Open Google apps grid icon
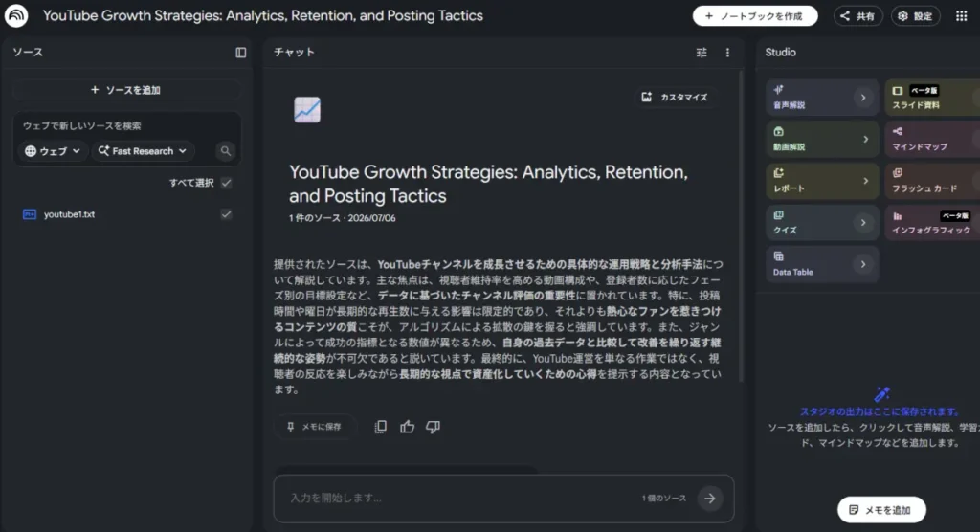Image resolution: width=980 pixels, height=532 pixels. point(961,16)
